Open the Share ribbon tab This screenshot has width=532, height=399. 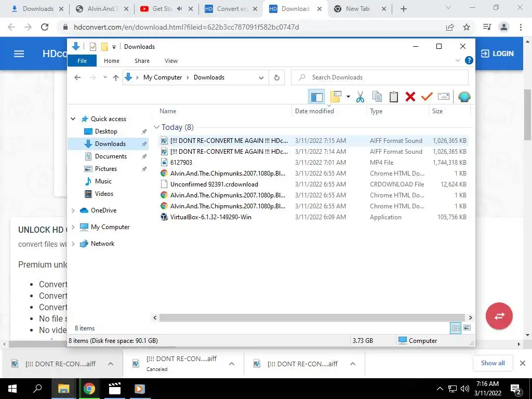(x=142, y=61)
